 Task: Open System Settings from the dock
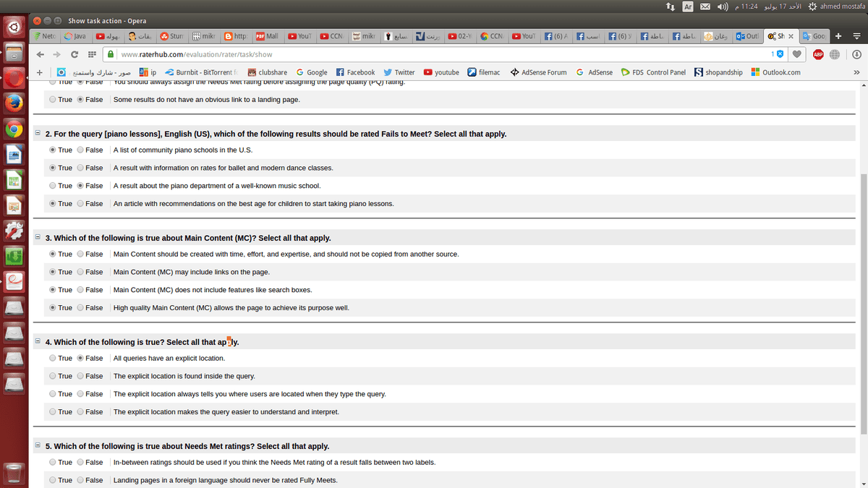14,230
